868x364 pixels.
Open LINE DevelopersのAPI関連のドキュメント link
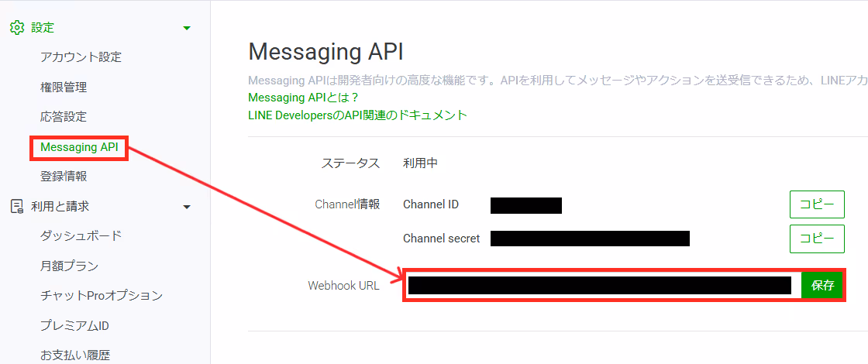(357, 115)
